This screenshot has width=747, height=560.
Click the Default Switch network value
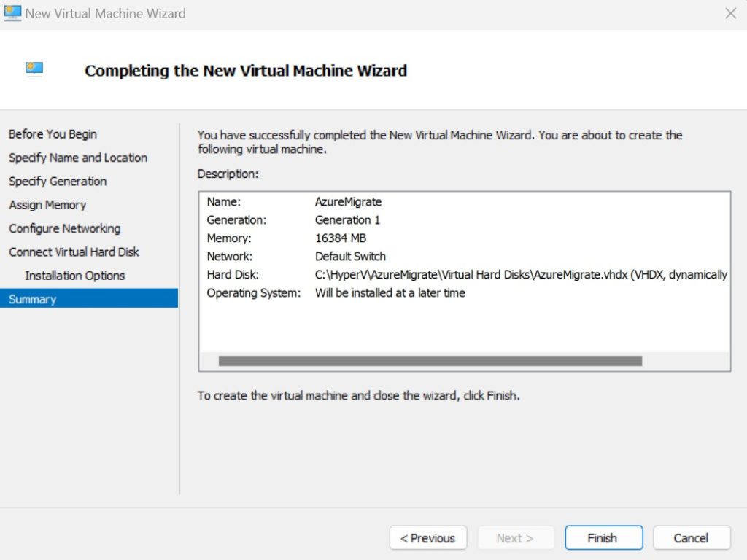[x=350, y=257]
